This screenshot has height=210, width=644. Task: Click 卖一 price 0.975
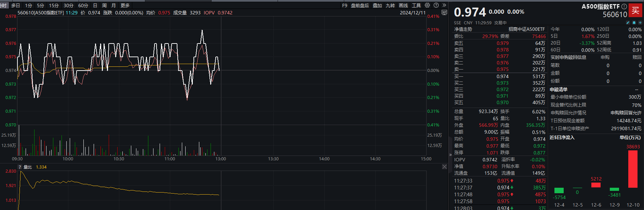[x=502, y=69]
